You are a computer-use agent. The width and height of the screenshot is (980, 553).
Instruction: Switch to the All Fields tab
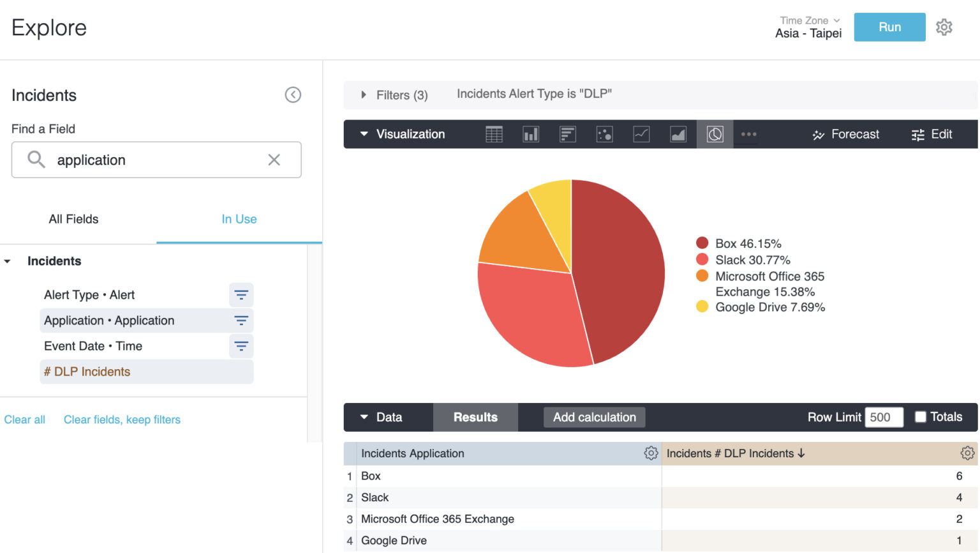pyautogui.click(x=73, y=219)
